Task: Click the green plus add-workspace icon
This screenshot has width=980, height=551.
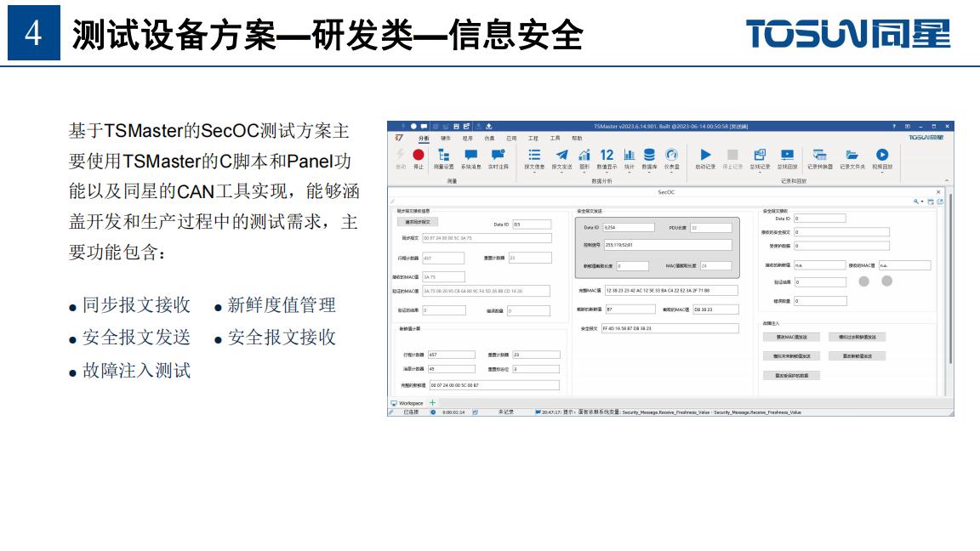Action: tap(432, 403)
